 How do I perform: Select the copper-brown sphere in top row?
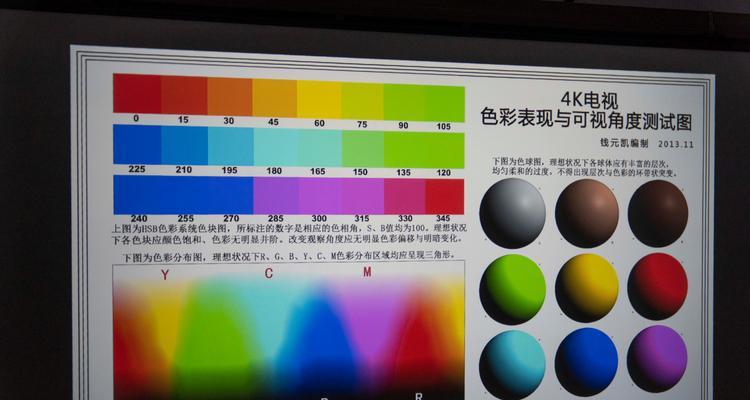587,213
